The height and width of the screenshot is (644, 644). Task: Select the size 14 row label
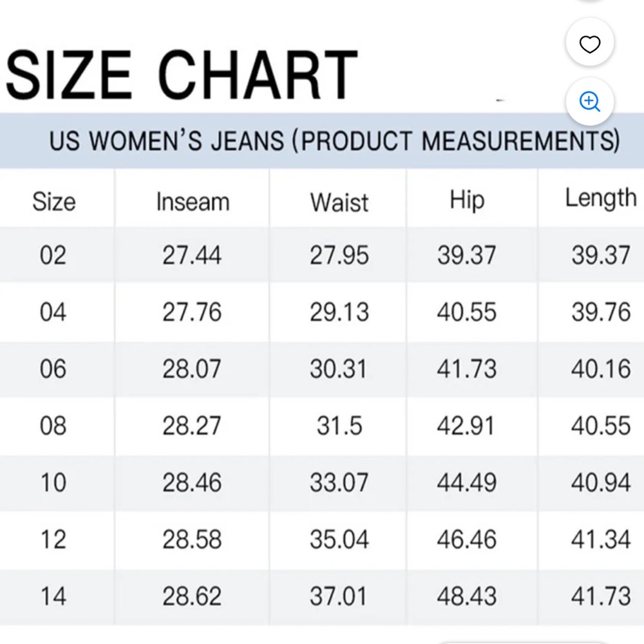(53, 596)
